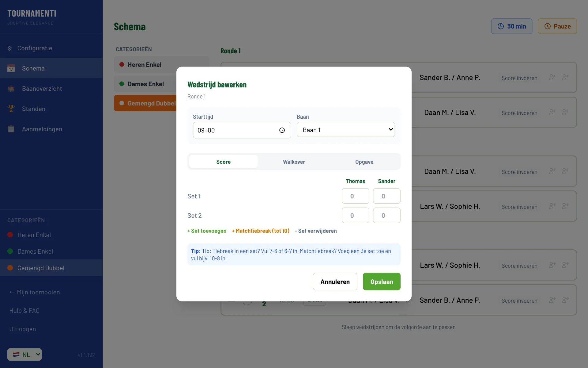Click - Set verwijderen link
This screenshot has width=588, height=368.
tap(316, 231)
